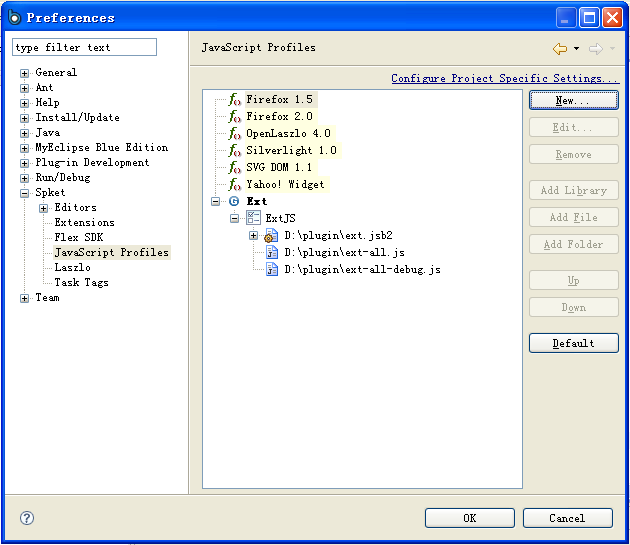This screenshot has width=630, height=545.
Task: Open Configure Project Specific Settings link
Action: click(505, 78)
